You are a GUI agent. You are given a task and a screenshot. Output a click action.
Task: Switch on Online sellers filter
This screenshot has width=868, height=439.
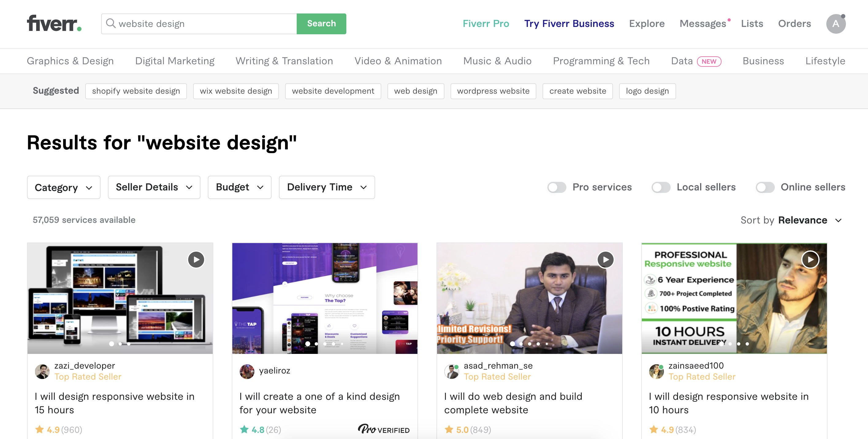pos(765,187)
